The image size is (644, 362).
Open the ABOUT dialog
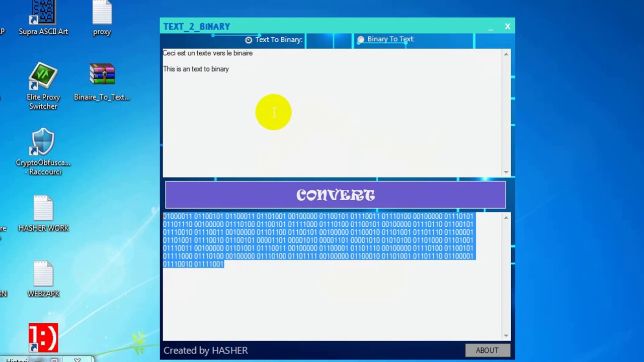point(487,350)
